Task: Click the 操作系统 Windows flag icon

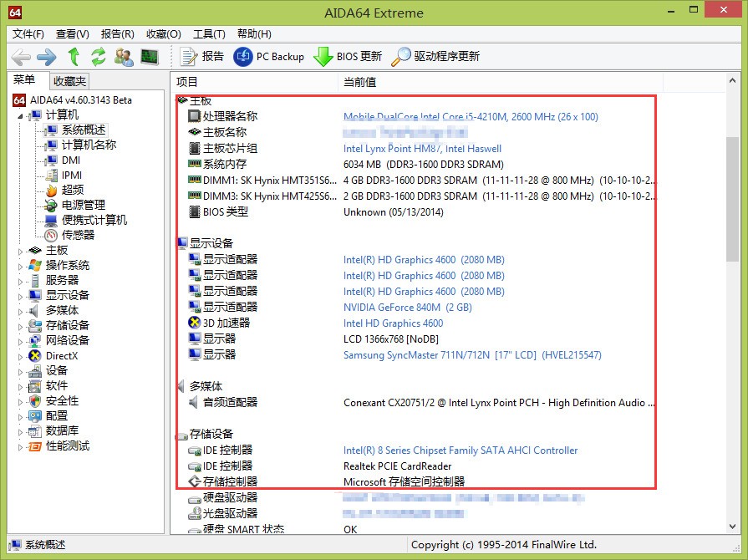Action: 35,265
